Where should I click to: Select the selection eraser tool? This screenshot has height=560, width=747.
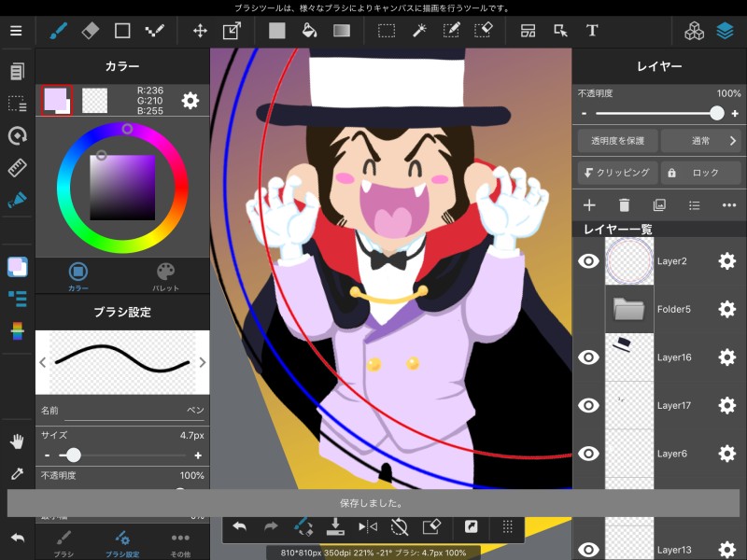pos(483,31)
